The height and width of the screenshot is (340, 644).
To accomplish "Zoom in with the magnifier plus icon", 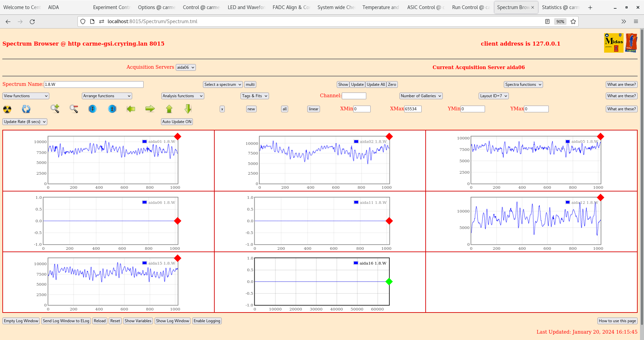I will (55, 109).
